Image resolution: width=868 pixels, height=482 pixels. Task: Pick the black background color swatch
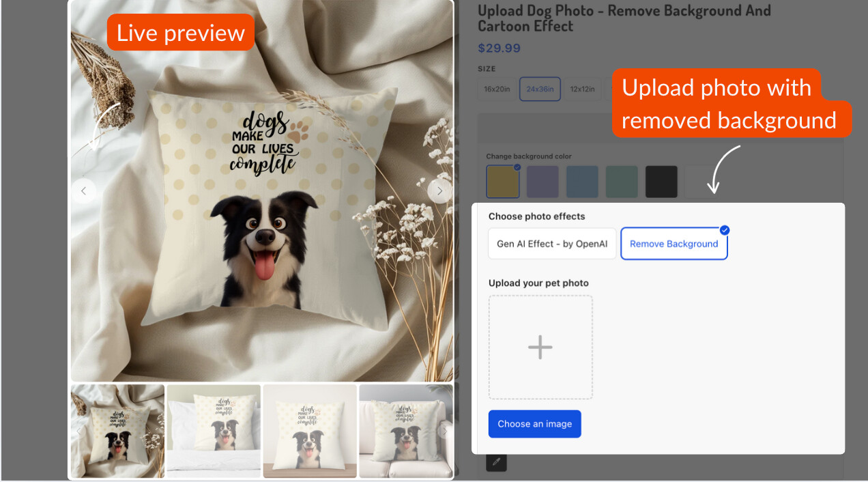click(x=661, y=182)
